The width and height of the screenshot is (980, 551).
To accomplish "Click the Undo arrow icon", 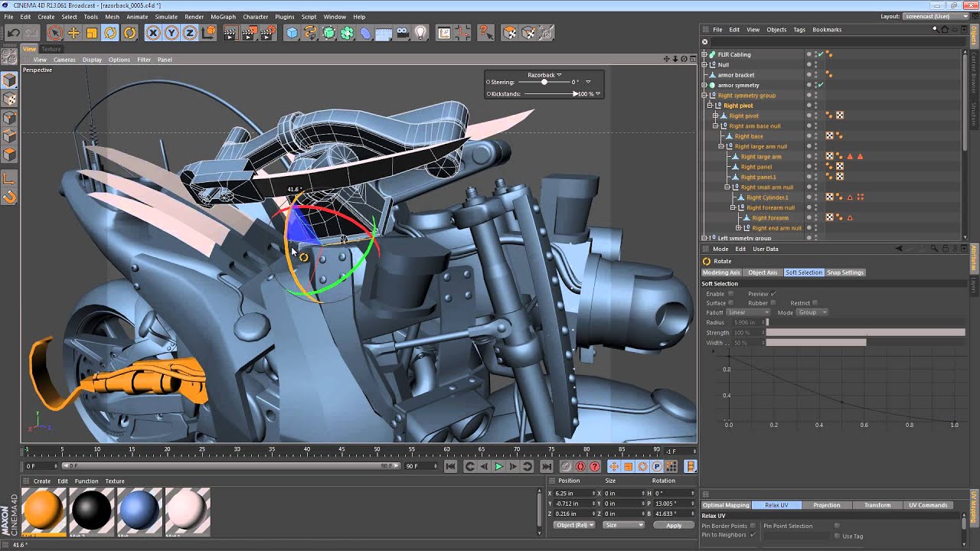I will pyautogui.click(x=13, y=33).
